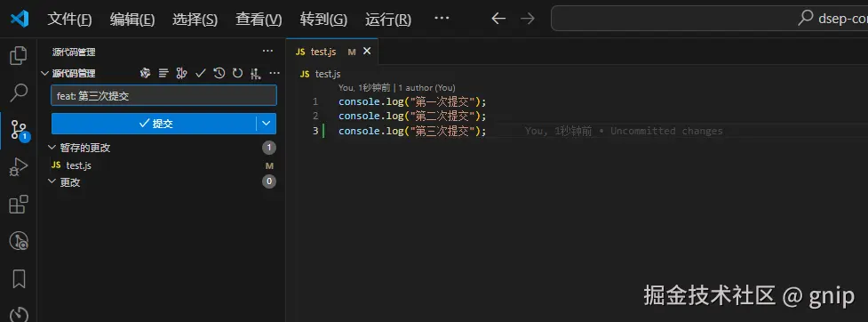The image size is (868, 322).
Task: Click the checkmark commit icon in toolbar
Action: pyautogui.click(x=201, y=73)
